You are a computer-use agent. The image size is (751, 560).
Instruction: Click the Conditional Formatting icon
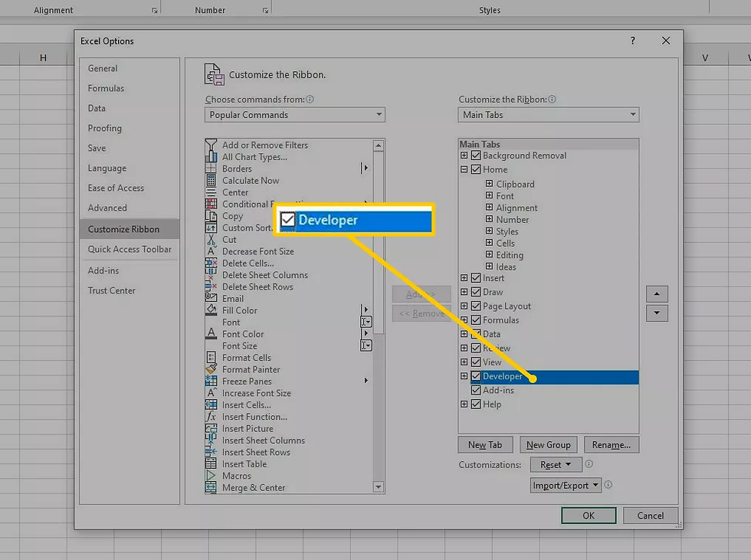211,204
